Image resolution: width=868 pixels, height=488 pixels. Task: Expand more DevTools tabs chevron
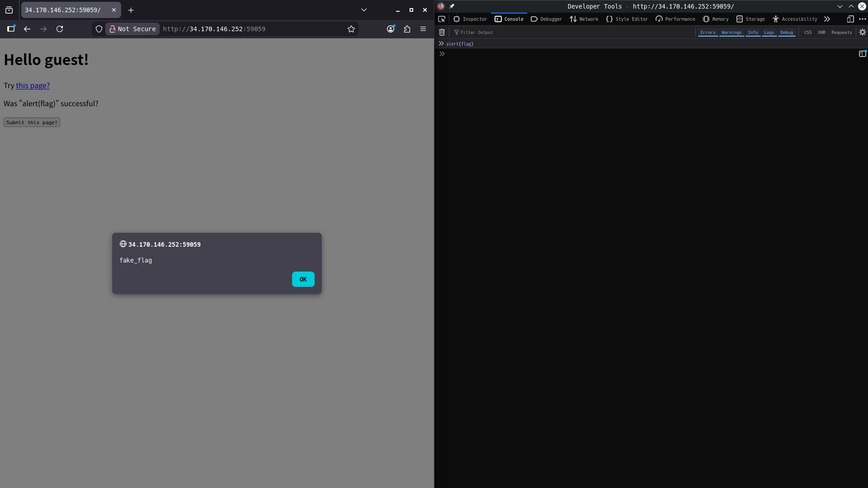pos(827,19)
